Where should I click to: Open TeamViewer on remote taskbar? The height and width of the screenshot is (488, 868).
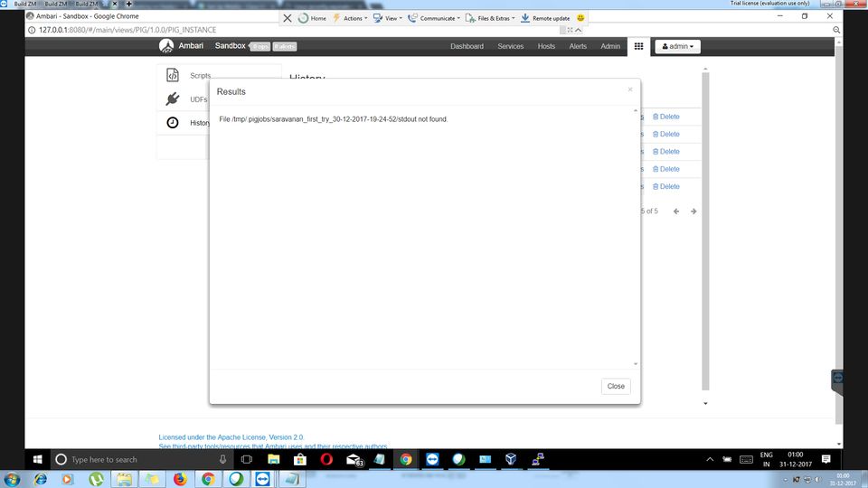(x=432, y=459)
